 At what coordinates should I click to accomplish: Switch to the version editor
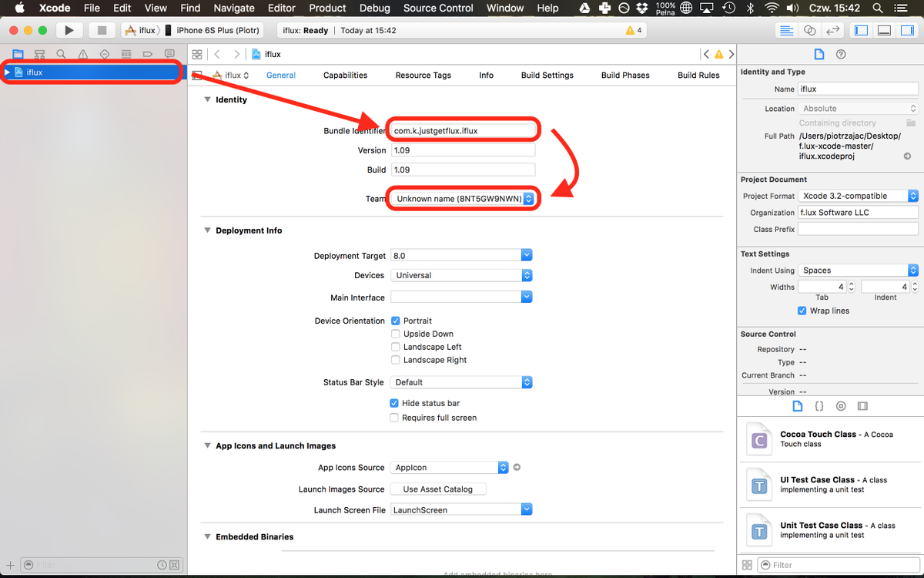click(832, 30)
